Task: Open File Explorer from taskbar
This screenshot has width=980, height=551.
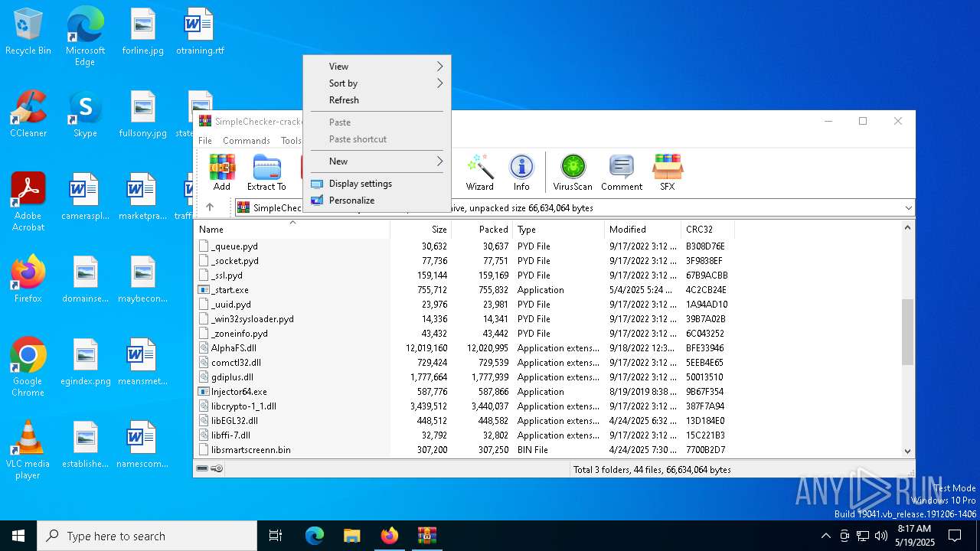Action: pos(351,536)
